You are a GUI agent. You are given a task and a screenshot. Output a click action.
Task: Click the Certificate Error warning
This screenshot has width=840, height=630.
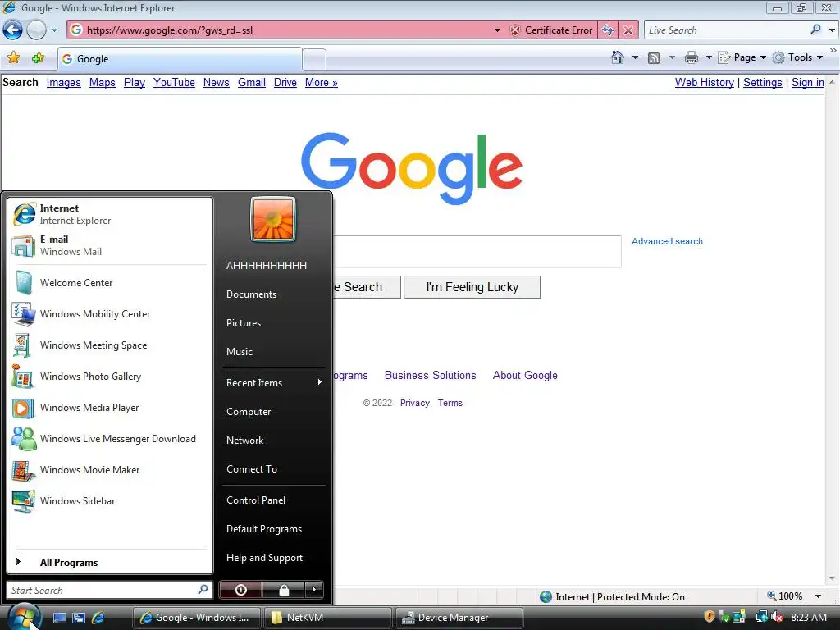pos(552,30)
